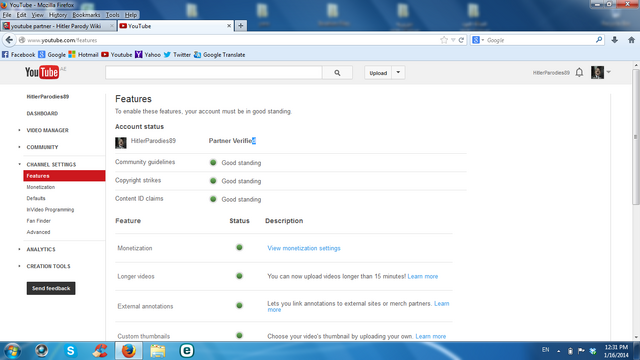The image size is (640, 360).
Task: Open the Tools menu
Action: coord(112,15)
